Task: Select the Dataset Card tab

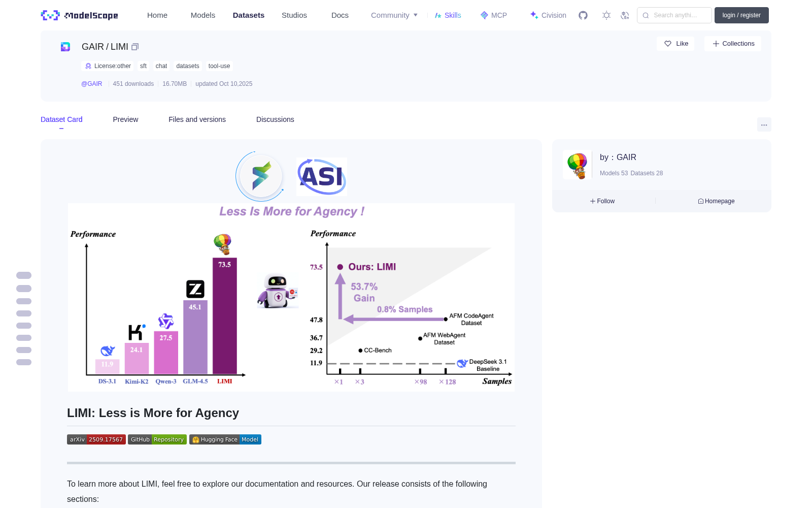Action: point(61,119)
